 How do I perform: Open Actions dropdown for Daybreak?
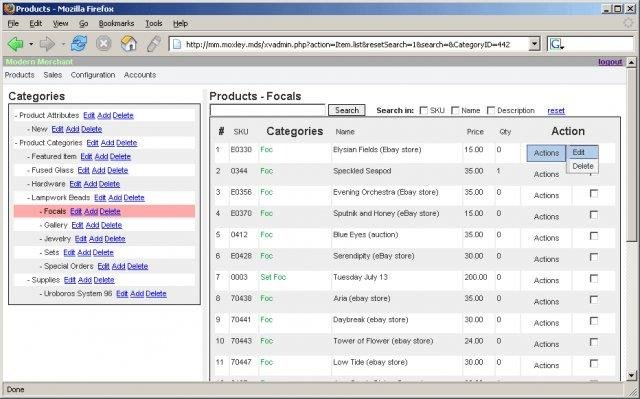point(546,323)
